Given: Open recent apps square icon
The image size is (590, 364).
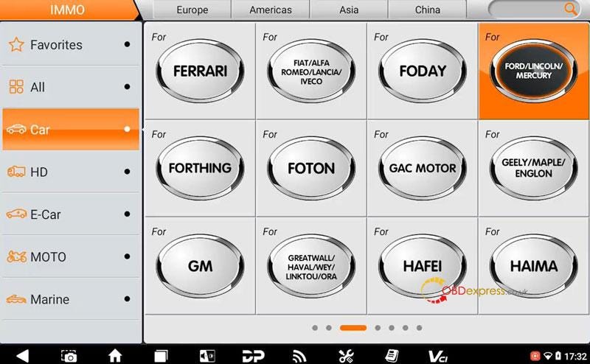Looking at the screenshot, I should click(161, 356).
